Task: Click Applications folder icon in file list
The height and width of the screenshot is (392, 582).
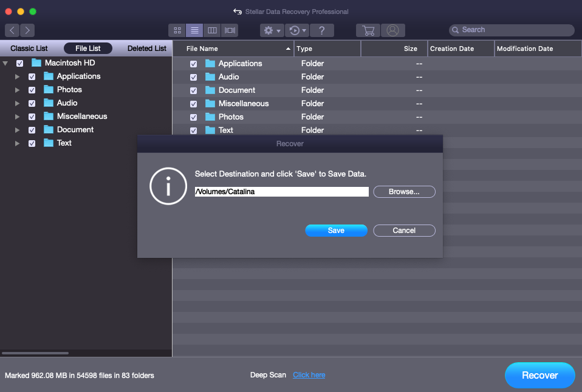Action: click(210, 64)
